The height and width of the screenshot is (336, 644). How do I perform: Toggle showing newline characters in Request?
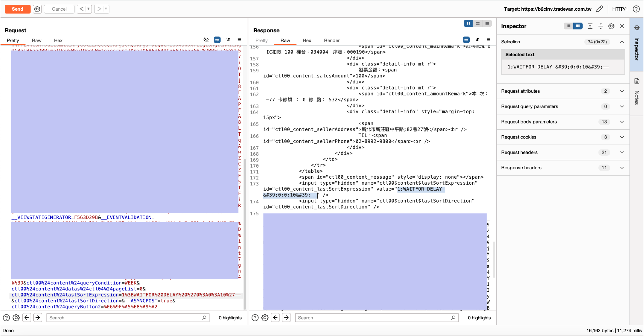coord(228,40)
